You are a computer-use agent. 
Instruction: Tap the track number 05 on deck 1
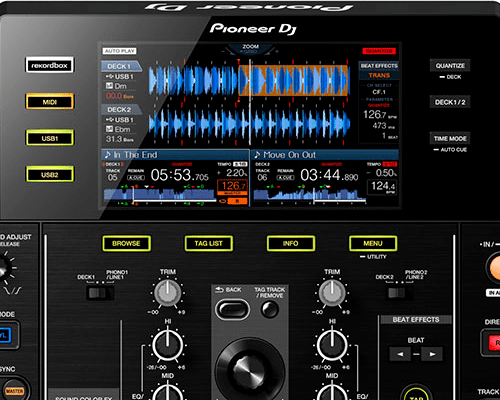point(112,178)
